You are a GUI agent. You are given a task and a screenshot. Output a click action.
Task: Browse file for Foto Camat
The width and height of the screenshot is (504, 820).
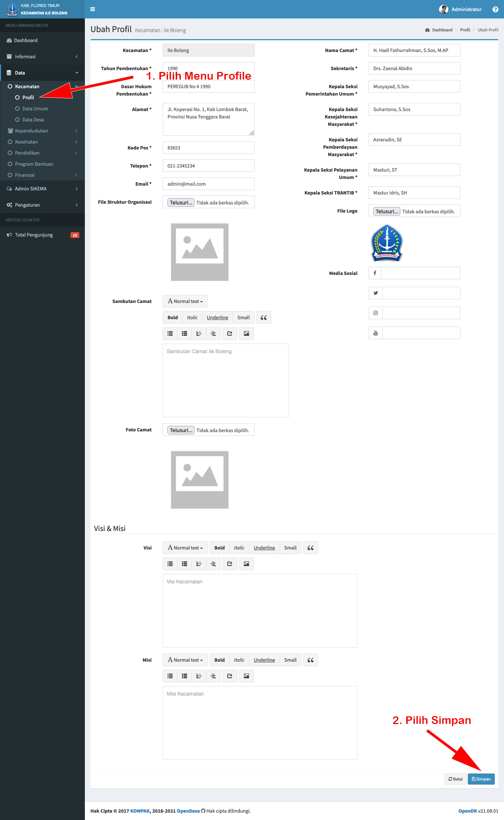[x=181, y=430]
